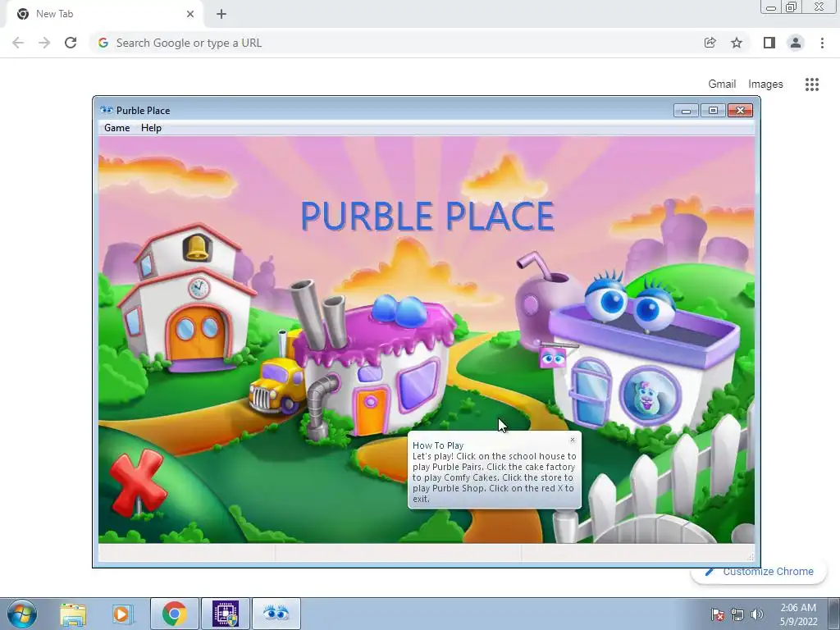Minimize the Chrome window

(x=770, y=7)
